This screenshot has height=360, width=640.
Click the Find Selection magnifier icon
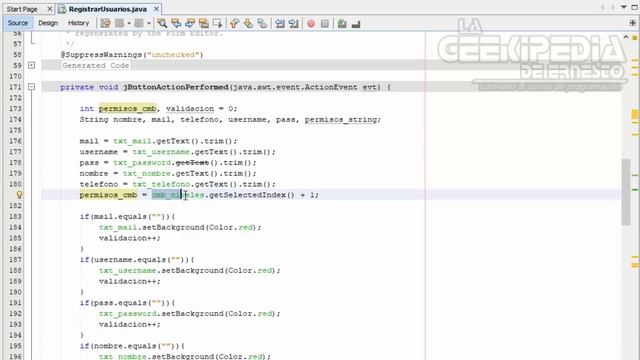(x=162, y=23)
